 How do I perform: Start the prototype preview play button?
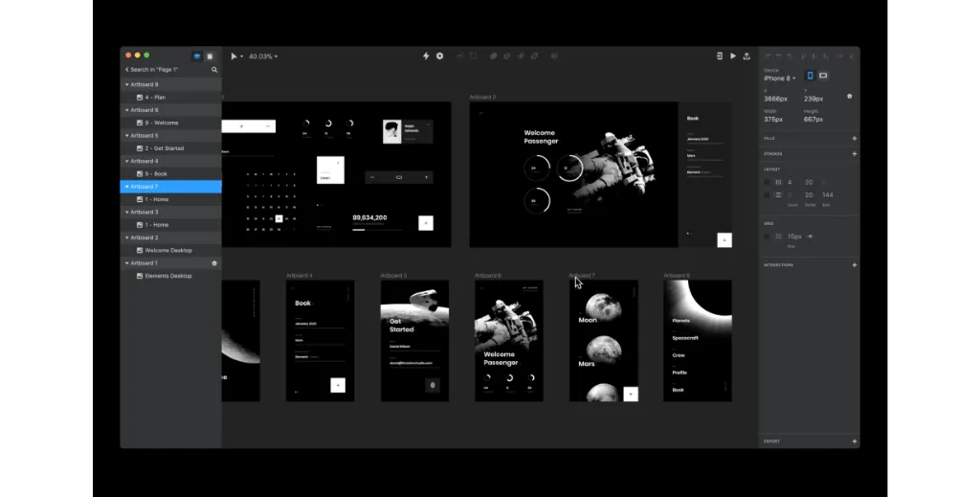pyautogui.click(x=733, y=56)
